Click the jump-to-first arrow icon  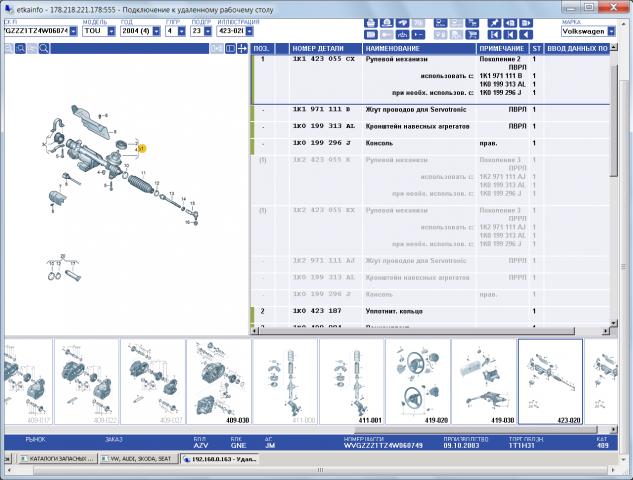pos(495,35)
